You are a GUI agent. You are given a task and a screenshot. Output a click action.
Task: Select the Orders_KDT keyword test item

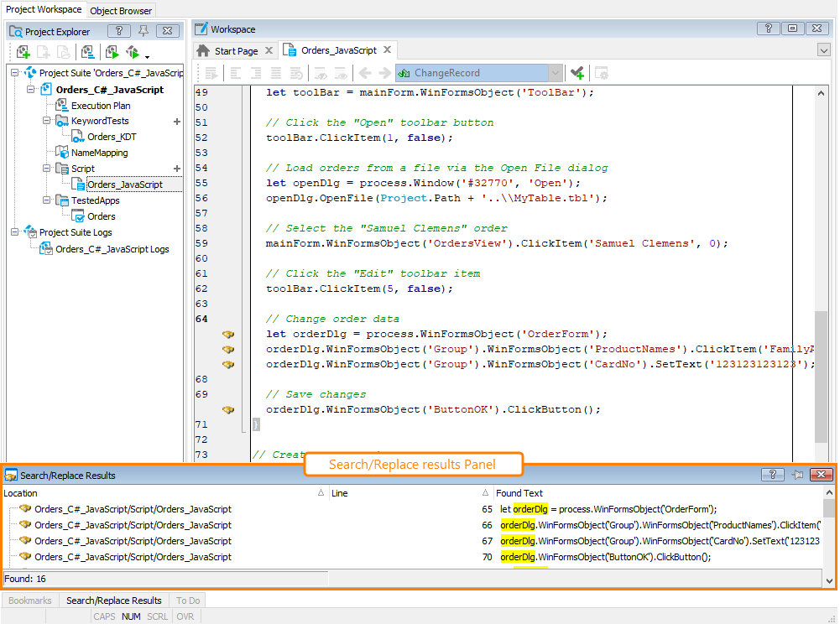click(x=112, y=137)
